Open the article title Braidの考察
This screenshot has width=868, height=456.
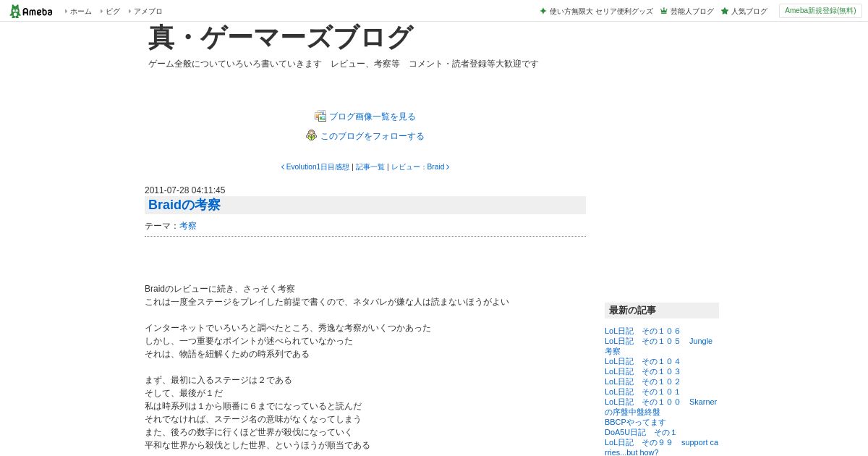[x=184, y=205]
